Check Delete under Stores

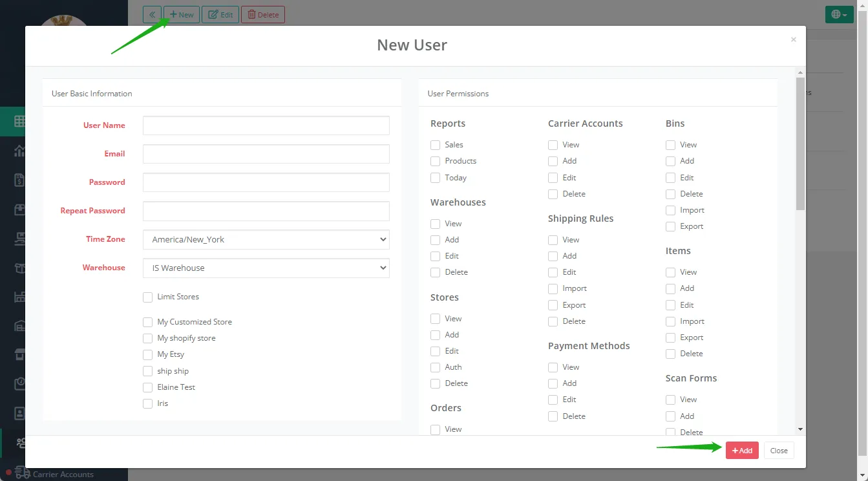click(436, 383)
